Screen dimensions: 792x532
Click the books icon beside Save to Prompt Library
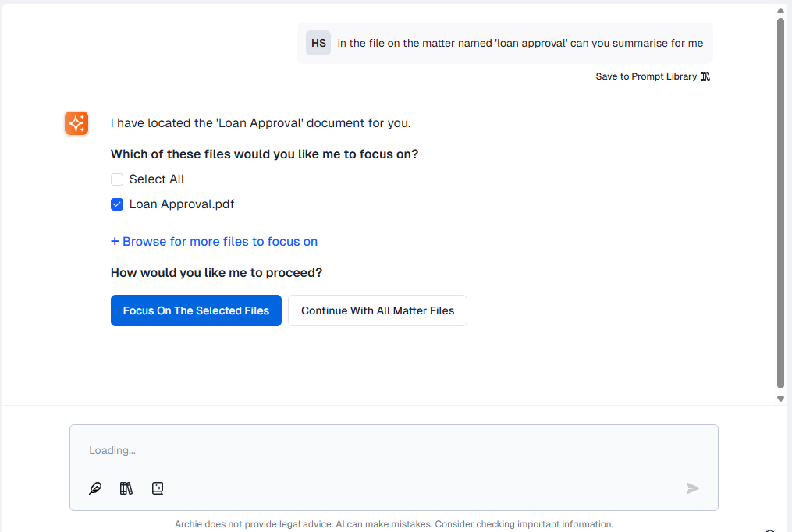coord(705,76)
